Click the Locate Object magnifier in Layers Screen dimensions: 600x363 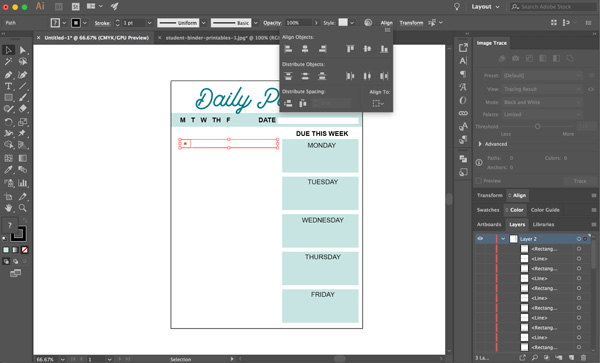(535, 358)
